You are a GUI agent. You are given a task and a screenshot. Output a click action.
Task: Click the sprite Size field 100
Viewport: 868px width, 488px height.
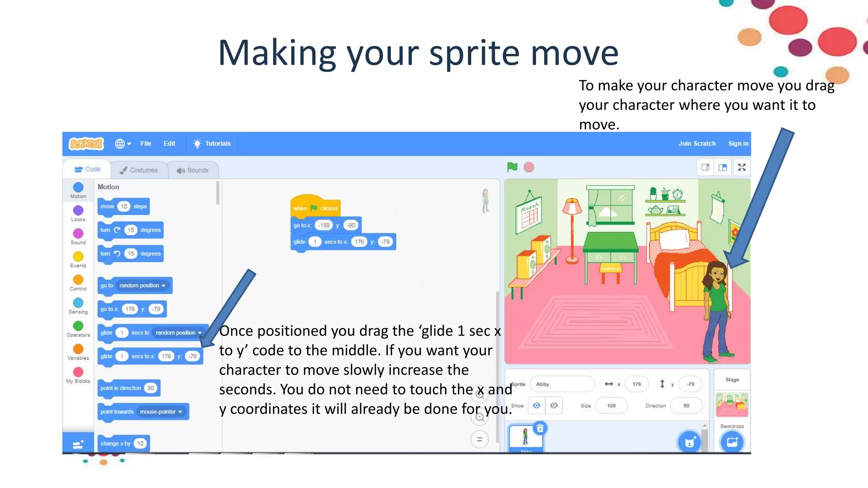(611, 406)
